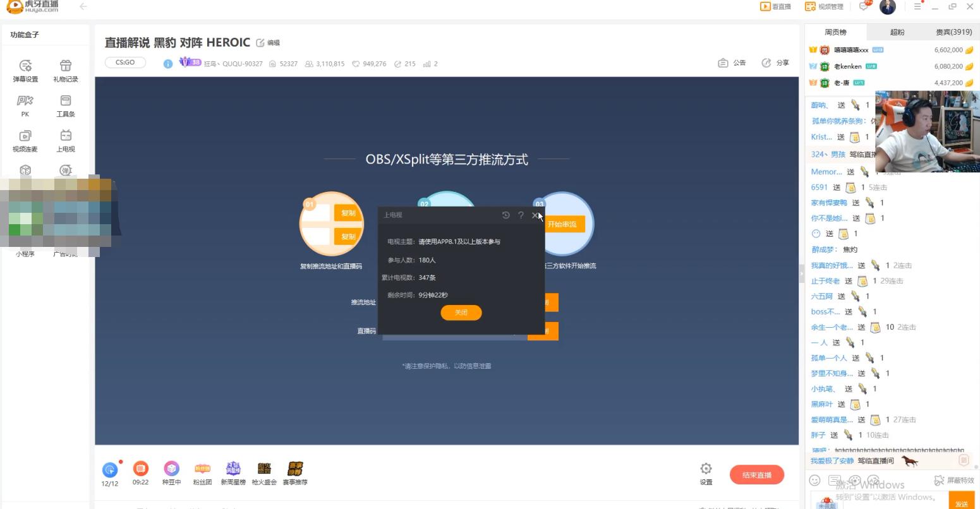Open the stream settings gear
The width and height of the screenshot is (980, 509).
[x=706, y=470]
